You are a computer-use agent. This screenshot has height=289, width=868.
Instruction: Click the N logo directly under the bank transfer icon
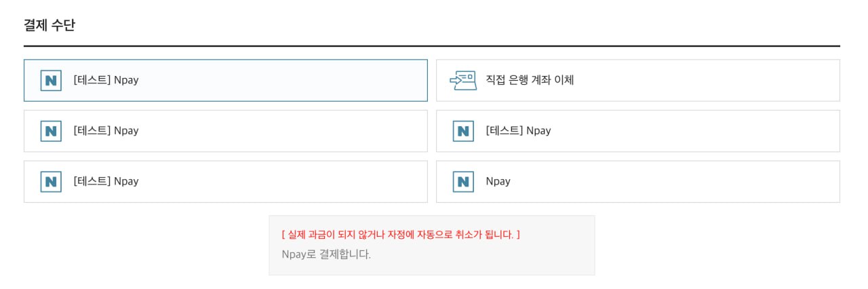click(463, 131)
